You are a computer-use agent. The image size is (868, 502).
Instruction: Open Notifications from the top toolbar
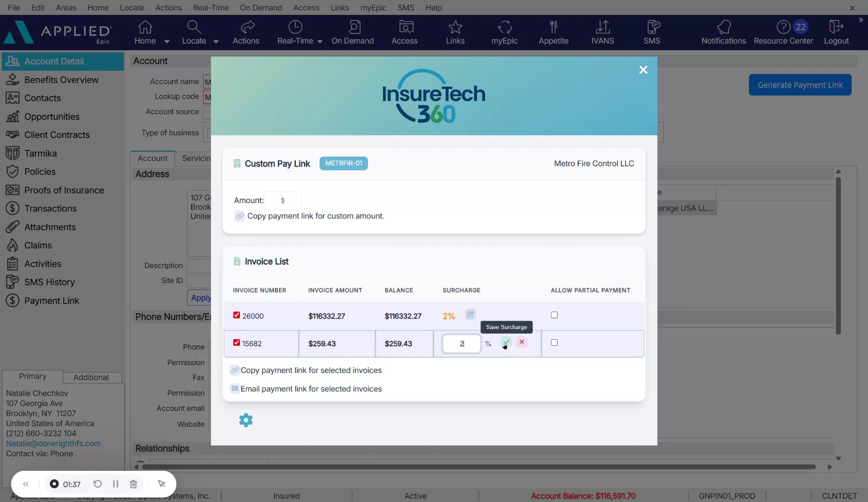pos(722,31)
